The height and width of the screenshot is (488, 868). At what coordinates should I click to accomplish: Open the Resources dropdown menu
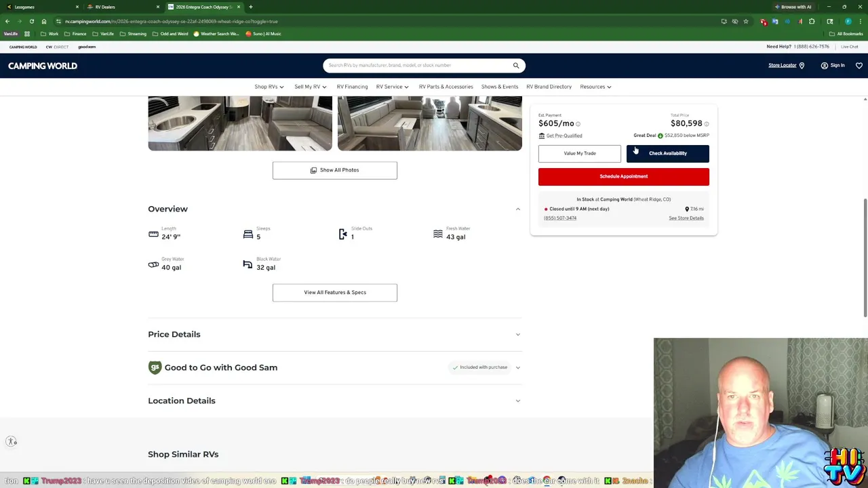pyautogui.click(x=595, y=87)
